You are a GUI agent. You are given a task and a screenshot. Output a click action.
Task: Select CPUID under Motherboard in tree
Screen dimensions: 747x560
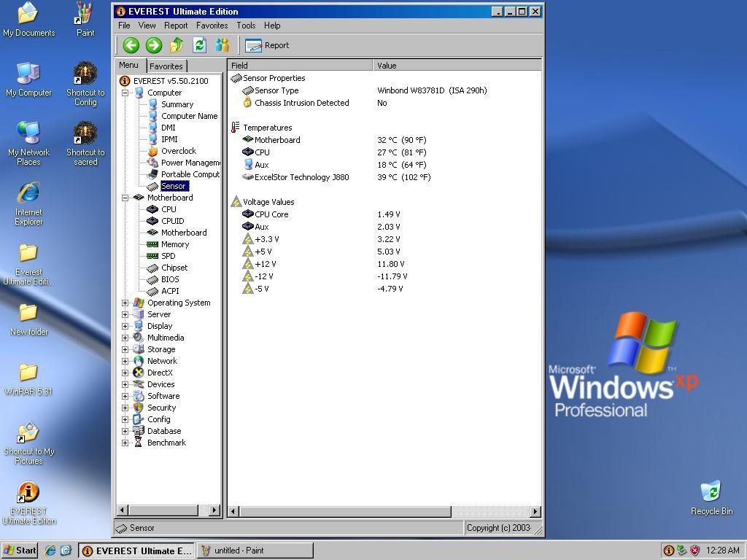172,221
